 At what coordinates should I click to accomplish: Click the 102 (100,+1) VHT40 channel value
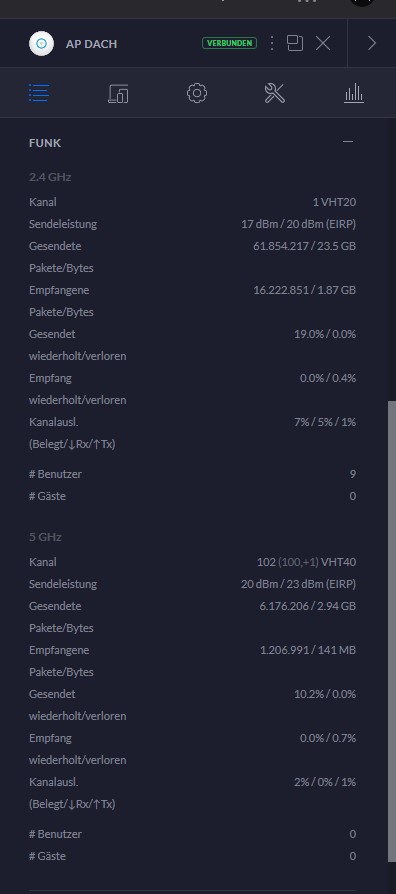click(x=306, y=562)
